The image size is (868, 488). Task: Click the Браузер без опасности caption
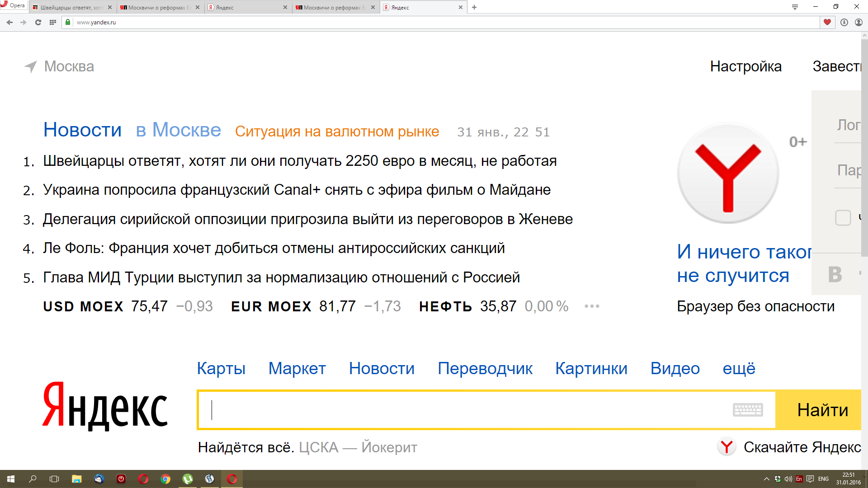[755, 306]
